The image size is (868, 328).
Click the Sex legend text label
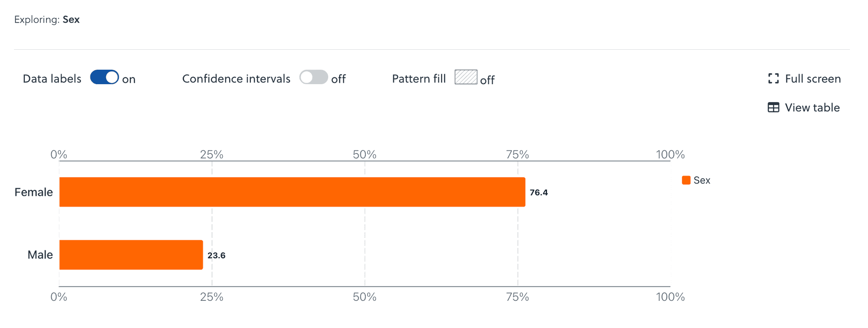point(702,180)
